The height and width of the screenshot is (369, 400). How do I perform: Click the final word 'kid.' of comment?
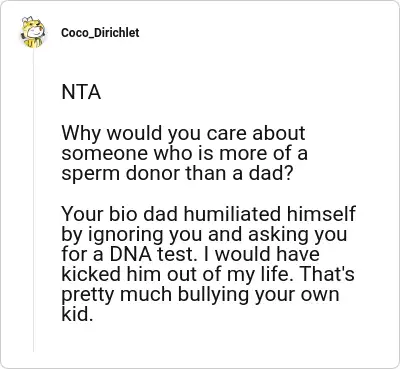coord(77,314)
